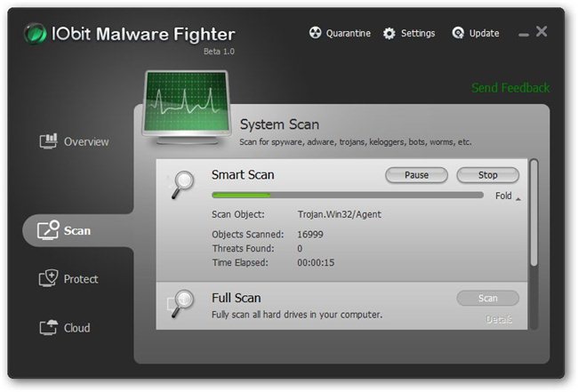Open the Overview tab

[x=86, y=141]
